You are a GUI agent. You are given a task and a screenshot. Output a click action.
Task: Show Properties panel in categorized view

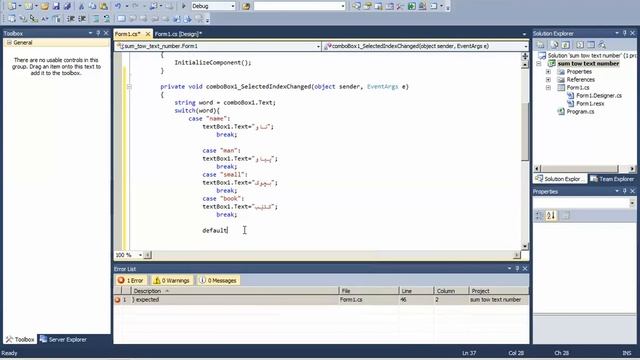click(x=539, y=215)
